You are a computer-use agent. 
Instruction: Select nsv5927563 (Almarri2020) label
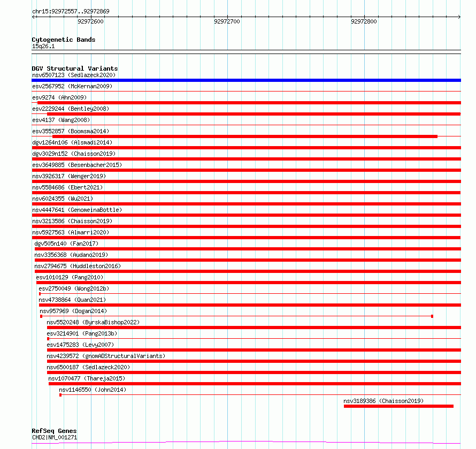(x=71, y=232)
